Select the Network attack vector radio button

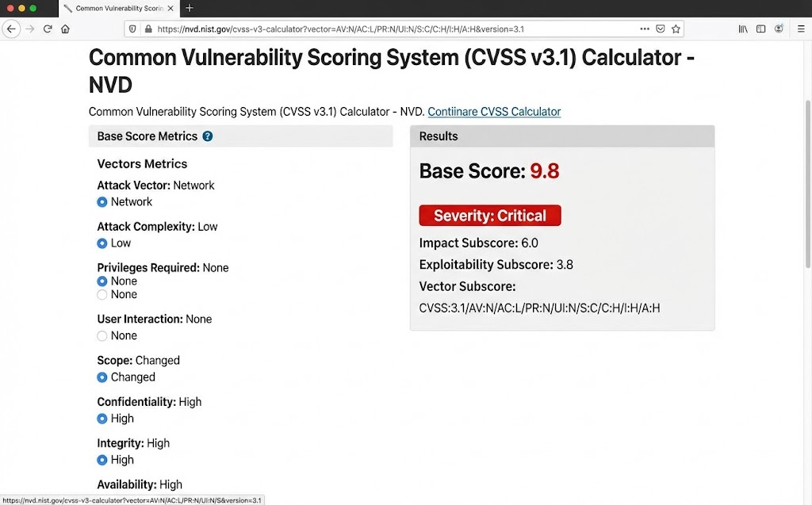pos(102,201)
